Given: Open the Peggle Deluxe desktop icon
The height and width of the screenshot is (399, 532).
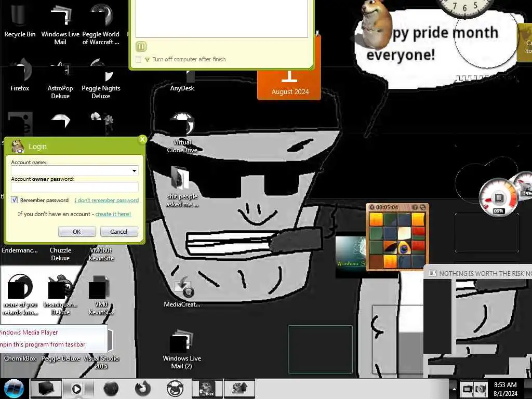Looking at the screenshot, I should (x=60, y=358).
